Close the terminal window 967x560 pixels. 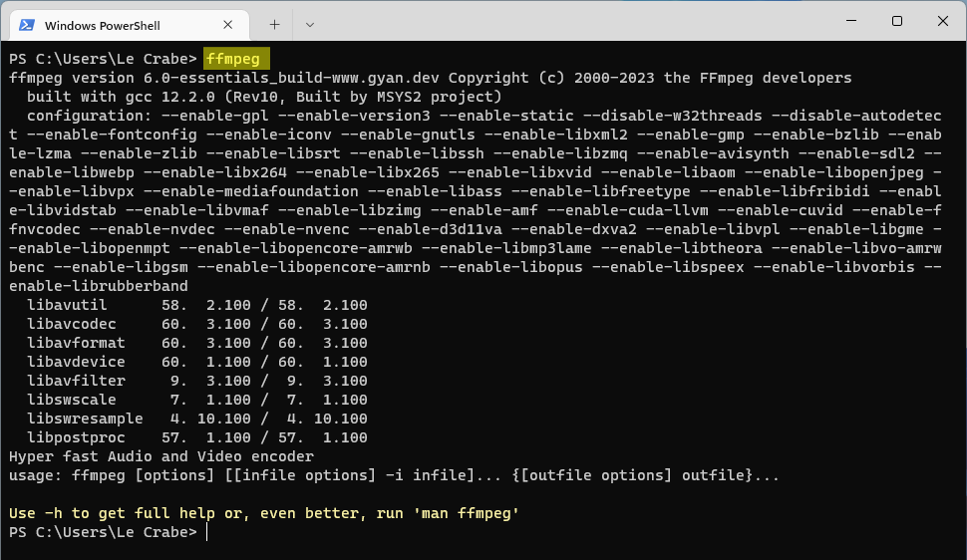[x=942, y=21]
